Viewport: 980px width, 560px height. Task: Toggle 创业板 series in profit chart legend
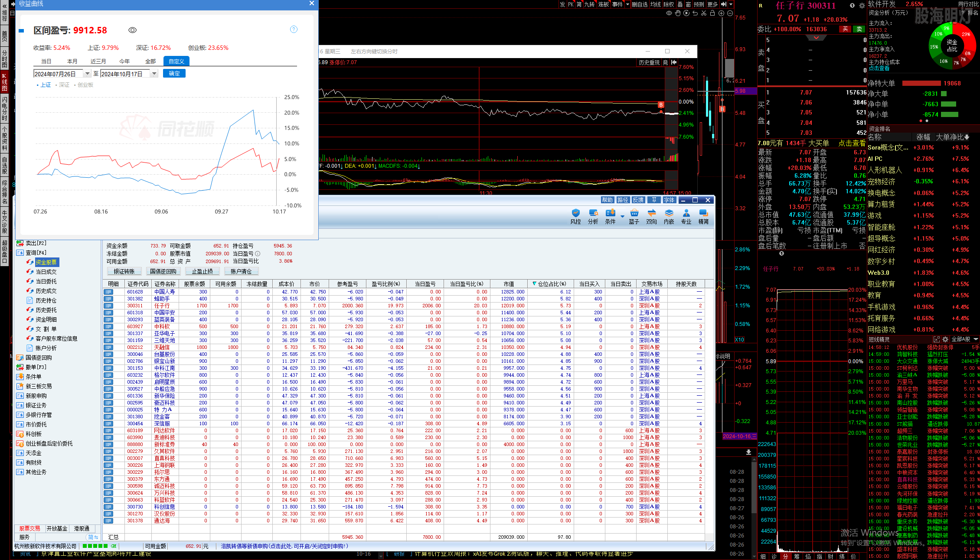click(84, 85)
